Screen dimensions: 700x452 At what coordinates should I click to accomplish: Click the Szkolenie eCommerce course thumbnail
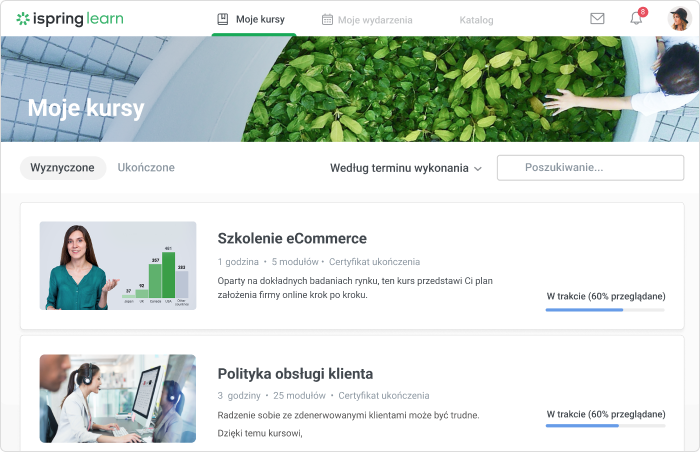coord(118,265)
